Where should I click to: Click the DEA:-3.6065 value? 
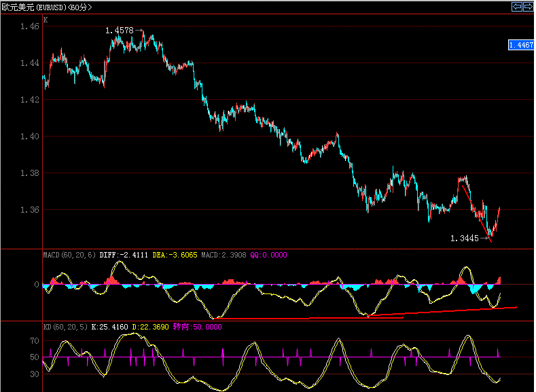[175, 255]
